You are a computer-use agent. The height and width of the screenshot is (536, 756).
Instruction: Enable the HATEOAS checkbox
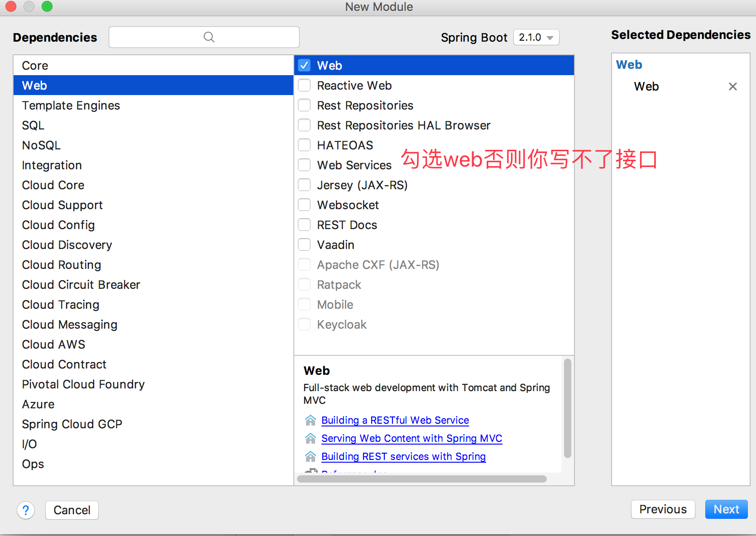point(304,145)
